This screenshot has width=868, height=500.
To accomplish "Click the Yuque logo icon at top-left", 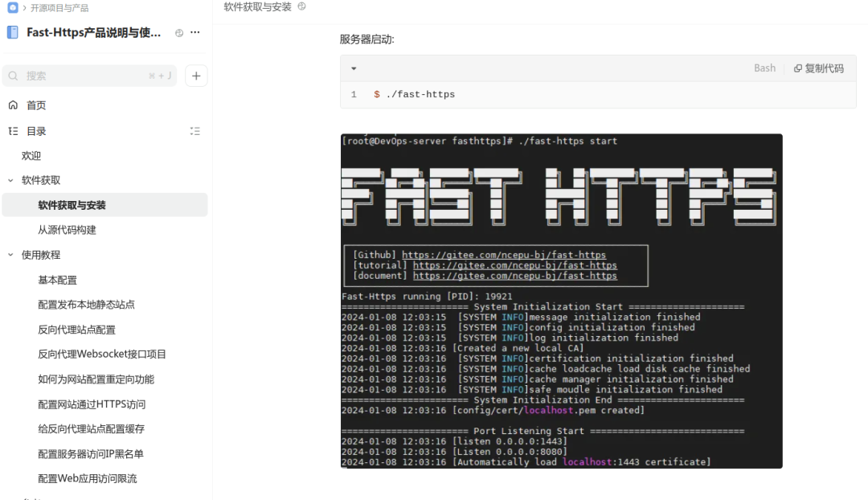I will point(13,7).
